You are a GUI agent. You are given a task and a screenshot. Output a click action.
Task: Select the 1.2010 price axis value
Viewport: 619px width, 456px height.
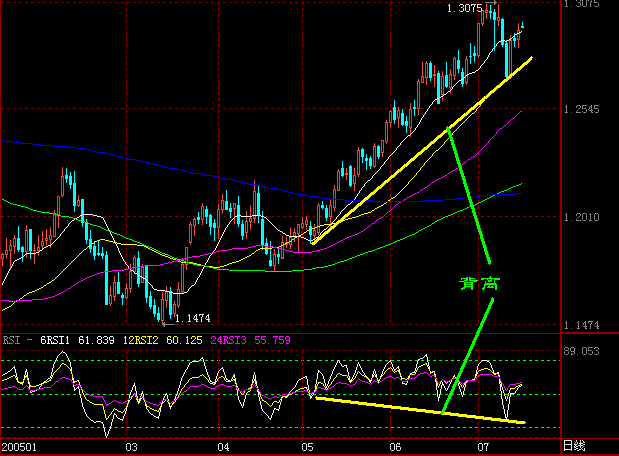[x=581, y=217]
